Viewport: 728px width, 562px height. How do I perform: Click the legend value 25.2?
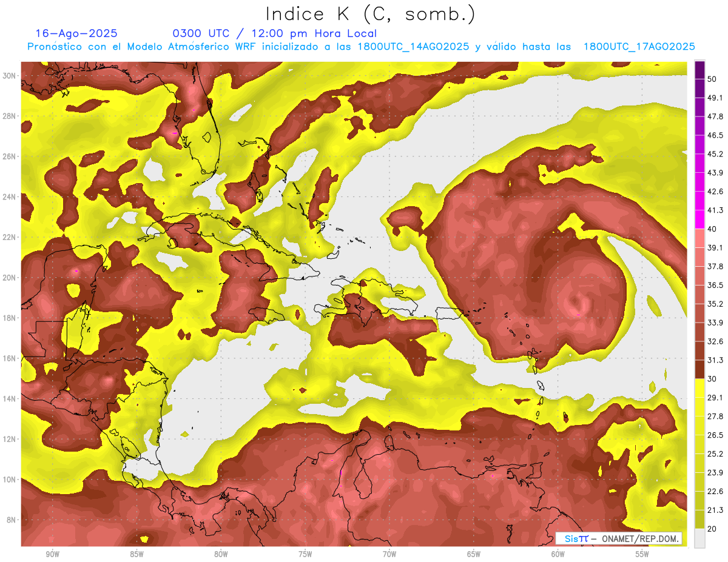[715, 454]
